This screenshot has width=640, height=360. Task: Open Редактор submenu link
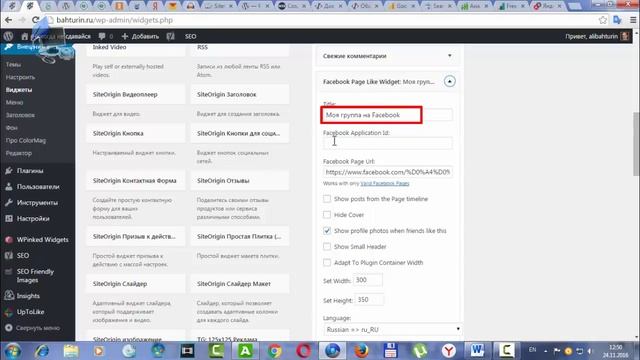point(18,153)
